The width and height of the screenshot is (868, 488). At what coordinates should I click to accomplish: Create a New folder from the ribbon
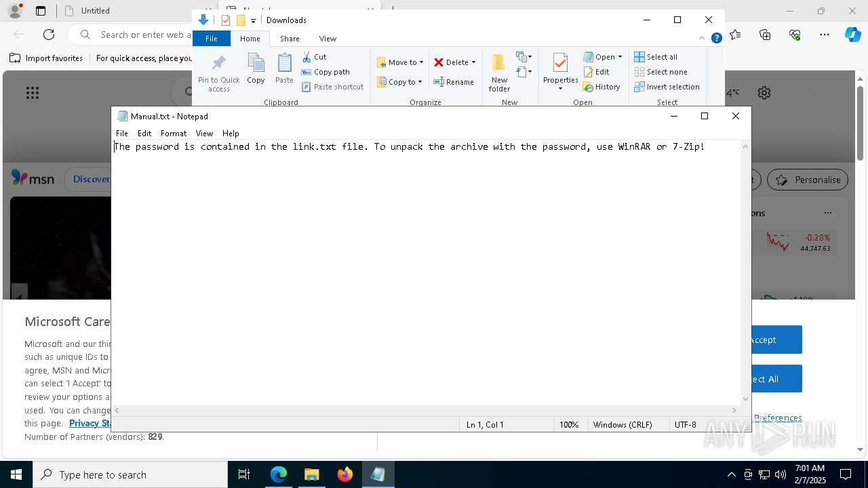pyautogui.click(x=499, y=73)
